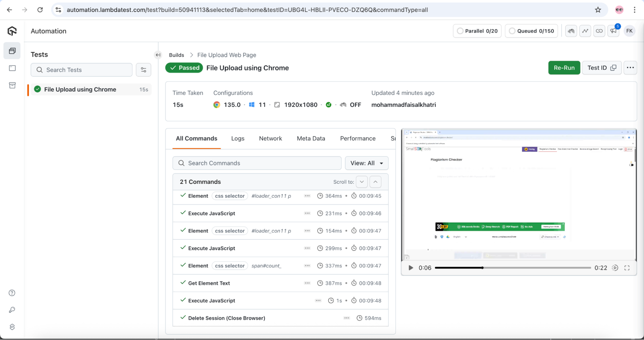Select the Queued 0/150 indicator
644x340 pixels.
click(x=531, y=31)
